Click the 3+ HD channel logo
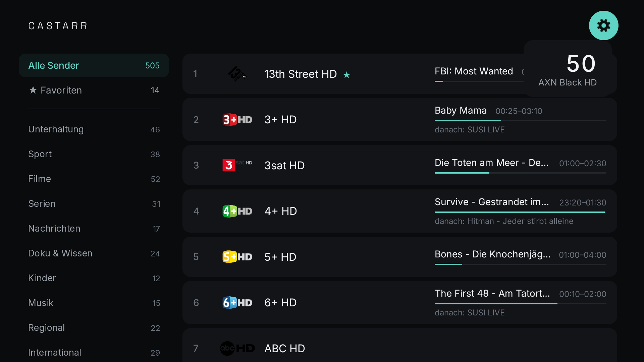 [237, 120]
